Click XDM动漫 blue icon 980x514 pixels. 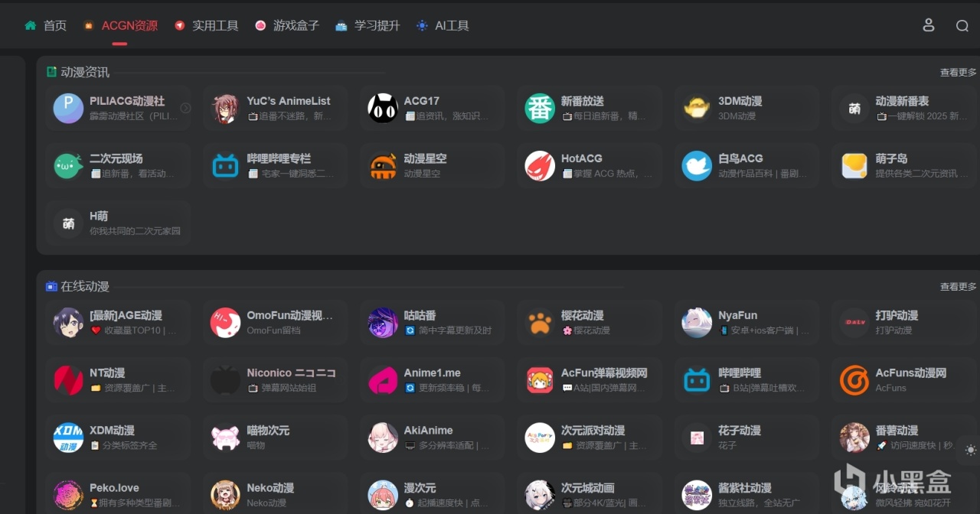coord(68,438)
